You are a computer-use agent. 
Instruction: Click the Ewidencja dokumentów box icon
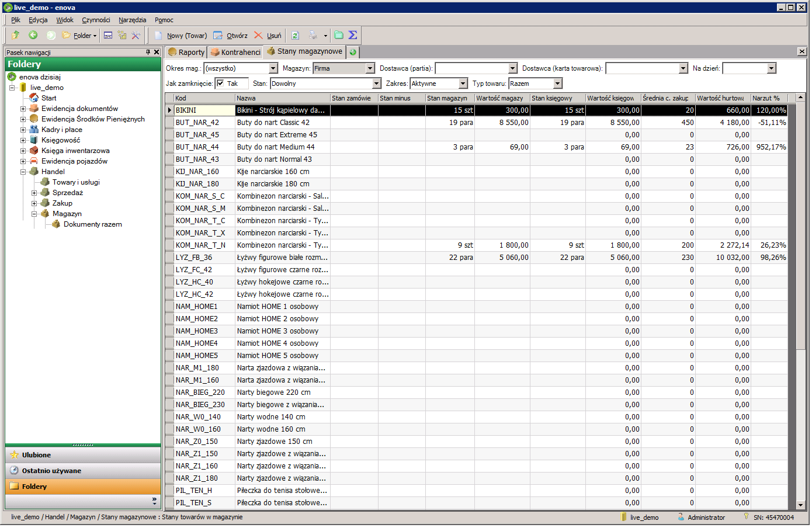34,109
